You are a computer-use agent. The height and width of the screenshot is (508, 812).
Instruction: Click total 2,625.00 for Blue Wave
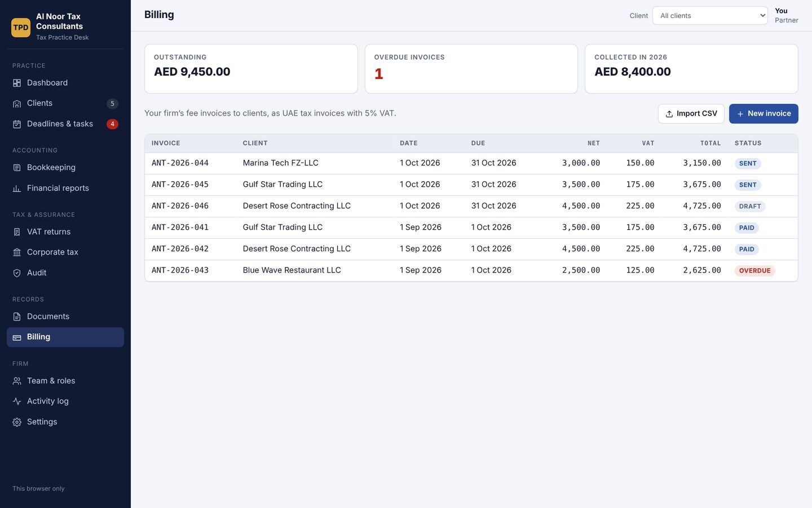pos(702,270)
